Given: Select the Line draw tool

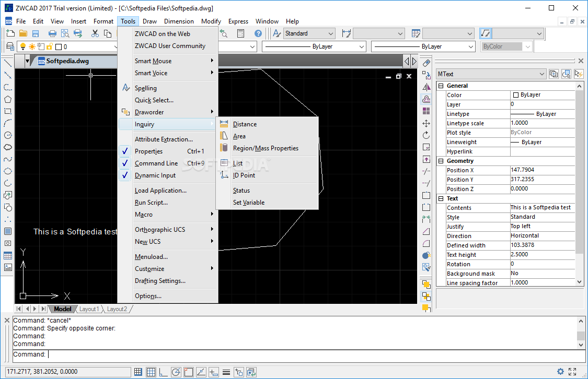Looking at the screenshot, I should click(x=7, y=63).
